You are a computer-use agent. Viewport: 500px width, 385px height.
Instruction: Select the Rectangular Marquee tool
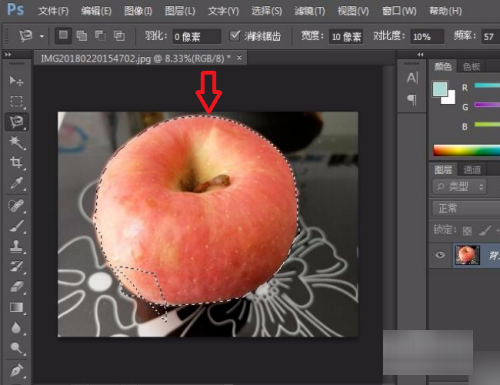[16, 101]
